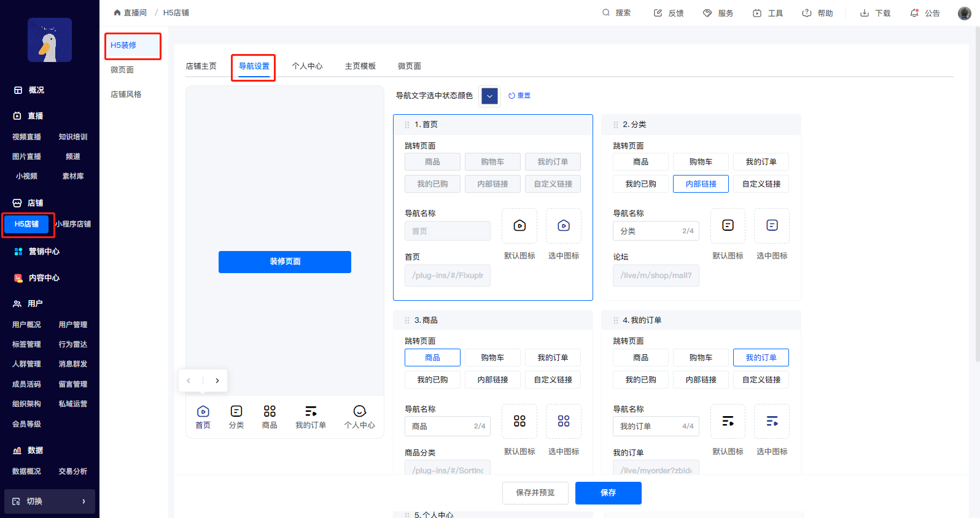Viewport: 980px width, 518px height.
Task: Select 内部链接 option in 2. 分类 card
Action: pos(701,184)
